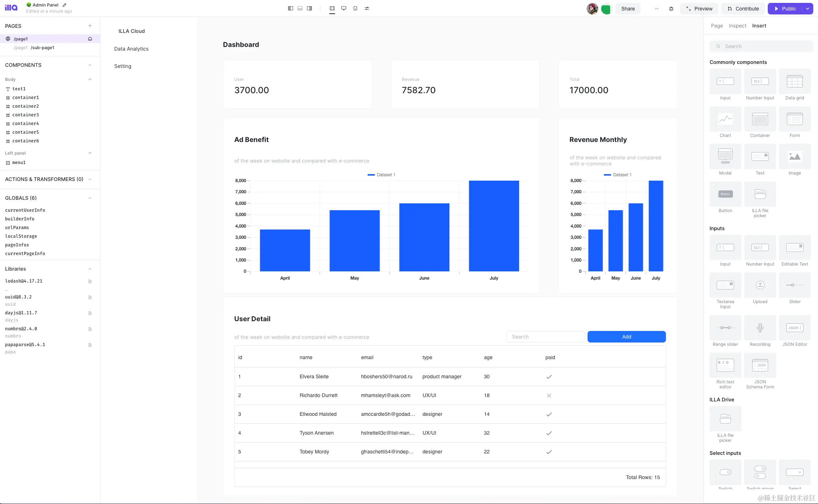The height and width of the screenshot is (504, 818).
Task: Open the canvas size adjustment settings
Action: click(367, 8)
